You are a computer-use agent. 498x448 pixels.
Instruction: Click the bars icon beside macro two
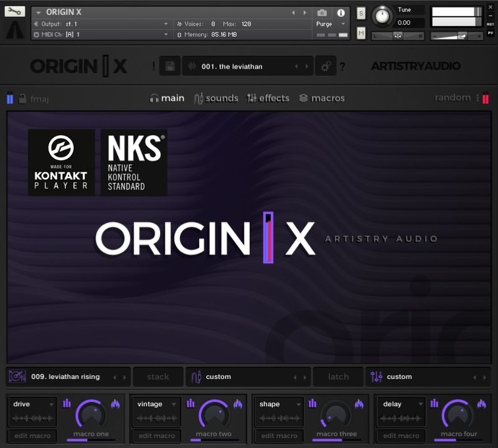(x=190, y=404)
